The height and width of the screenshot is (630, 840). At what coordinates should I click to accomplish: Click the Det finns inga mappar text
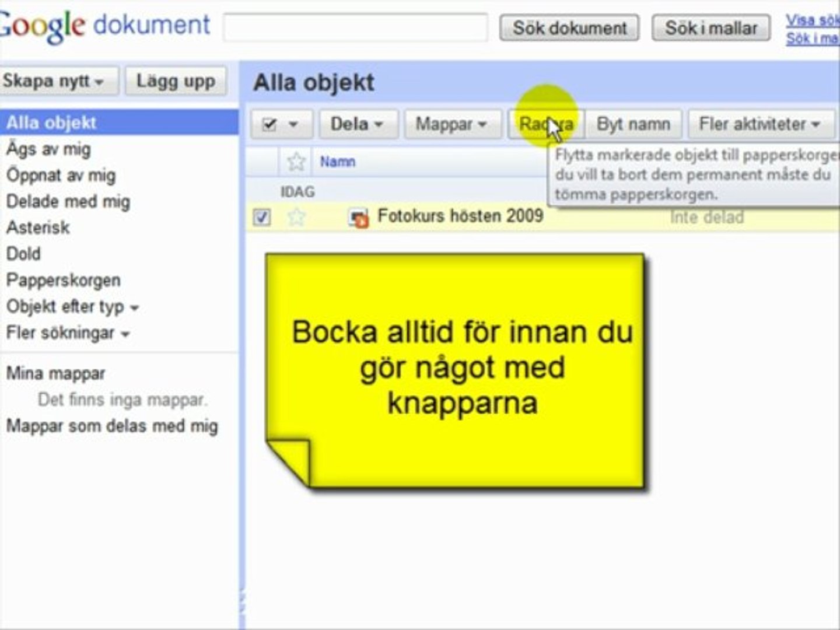coord(123,400)
